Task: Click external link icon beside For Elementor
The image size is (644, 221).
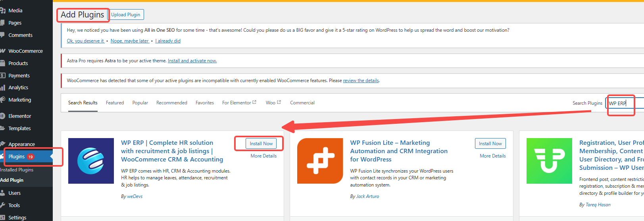Action: coord(254,102)
